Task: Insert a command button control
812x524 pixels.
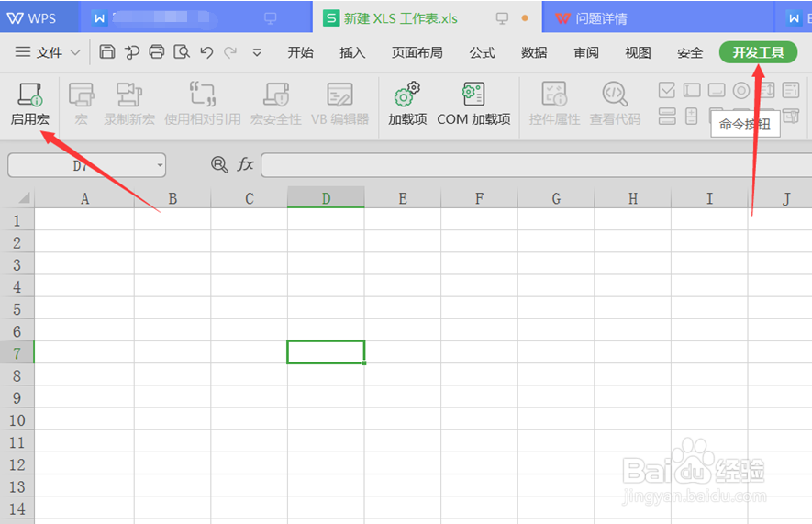Action: [717, 90]
